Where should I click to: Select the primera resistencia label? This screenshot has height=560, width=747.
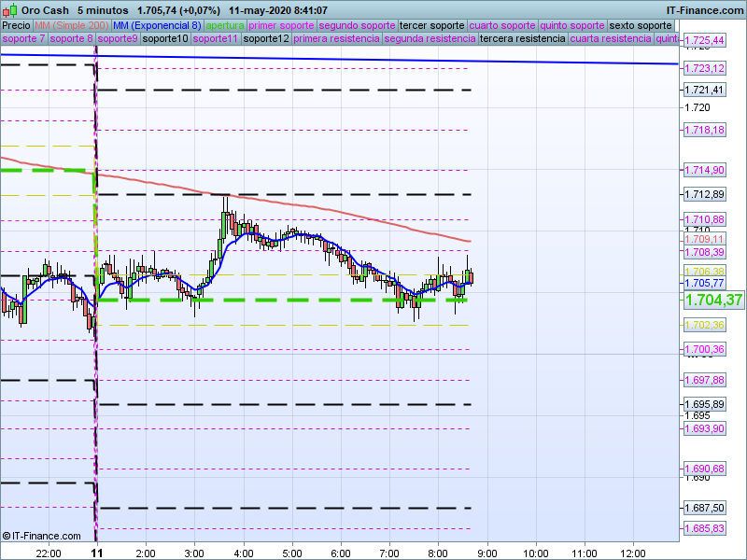[x=336, y=40]
